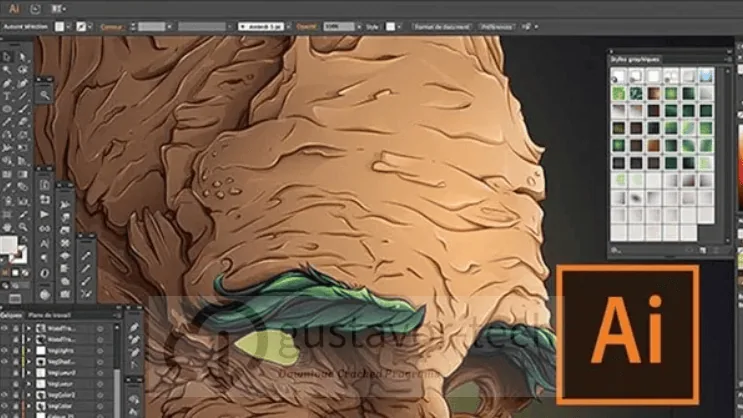The image size is (743, 418).
Task: Select the Hand tool
Action: point(7,227)
